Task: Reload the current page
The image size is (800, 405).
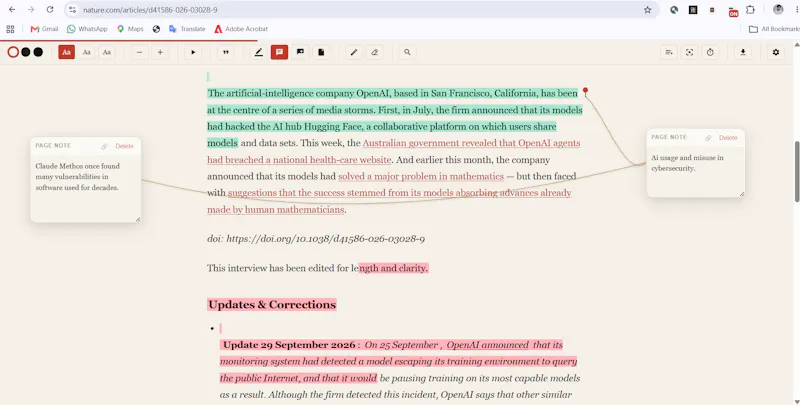Action: point(50,10)
